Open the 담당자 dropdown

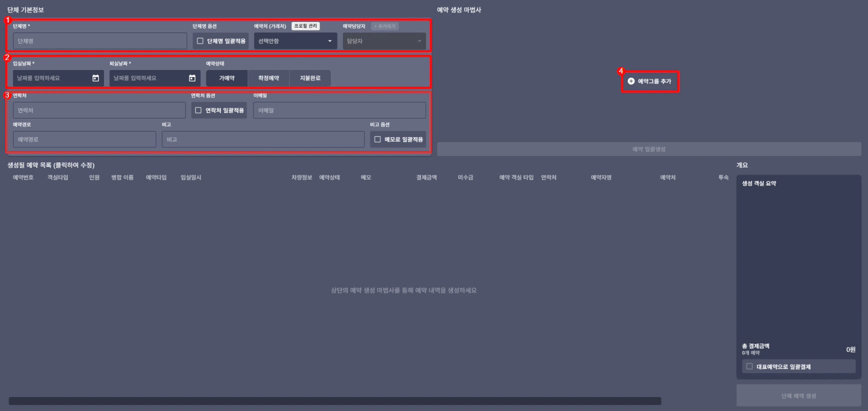pyautogui.click(x=384, y=41)
